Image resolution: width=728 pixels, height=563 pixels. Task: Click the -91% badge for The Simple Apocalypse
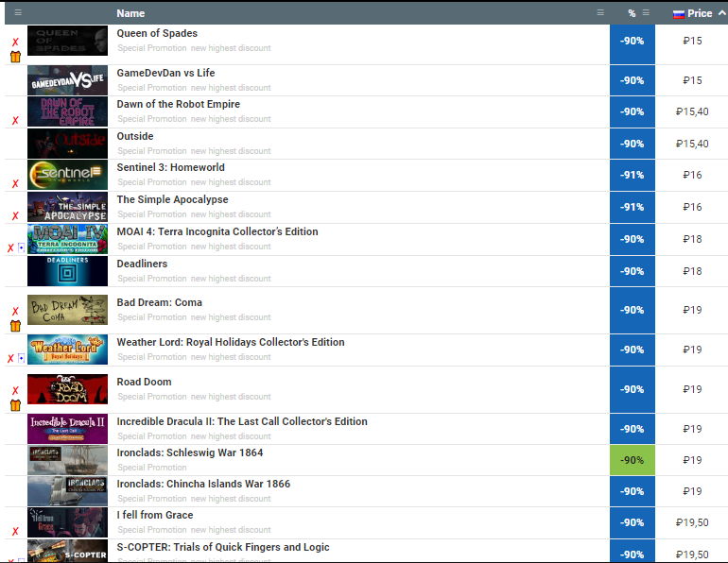[x=632, y=207]
